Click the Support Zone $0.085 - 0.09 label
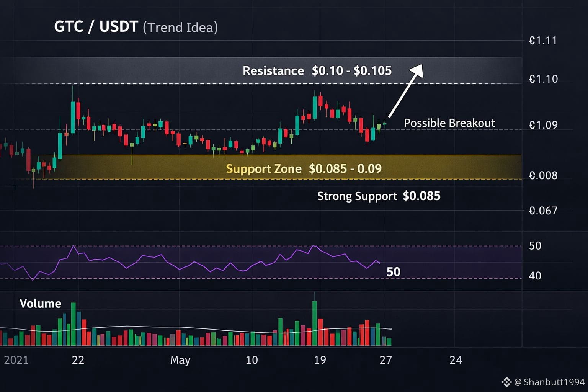 tap(304, 169)
